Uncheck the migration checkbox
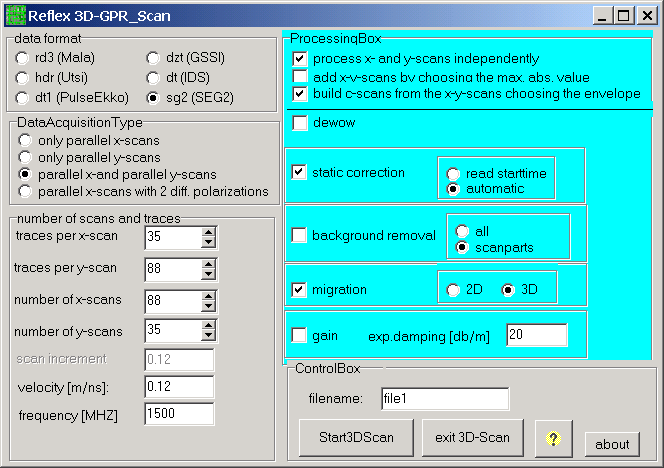Viewport: 664px width, 468px height. 300,290
